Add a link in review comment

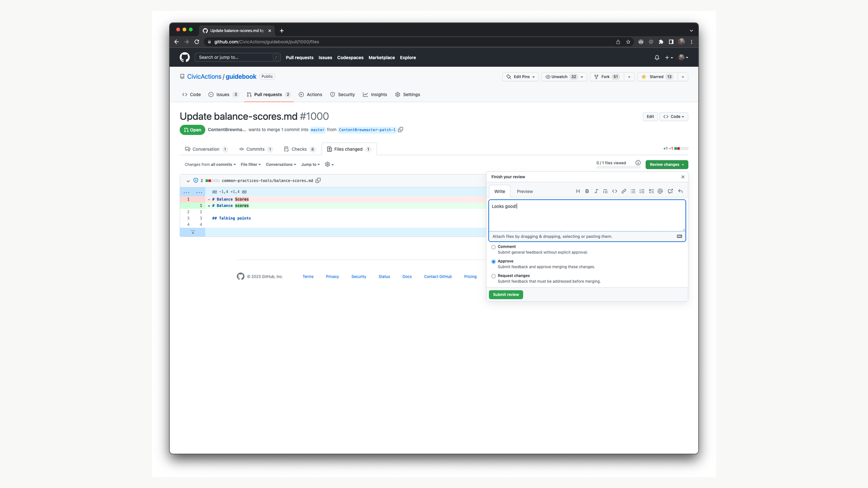click(624, 191)
